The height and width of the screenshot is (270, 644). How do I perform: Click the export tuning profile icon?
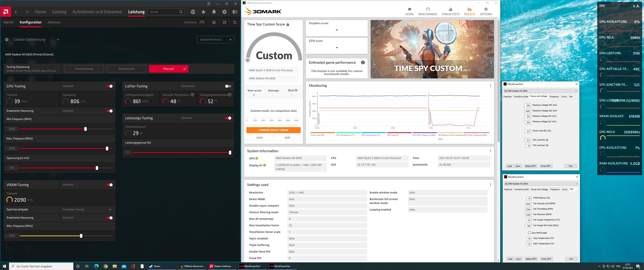(x=224, y=22)
